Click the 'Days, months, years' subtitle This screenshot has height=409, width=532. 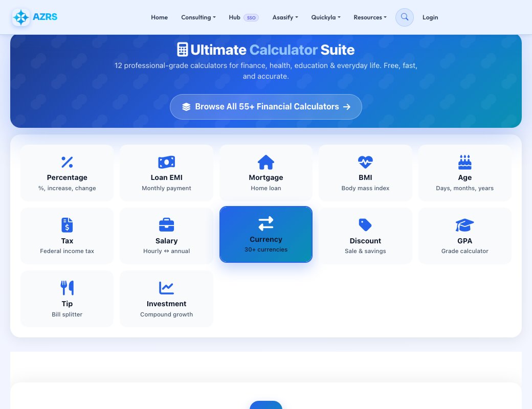tap(465, 188)
